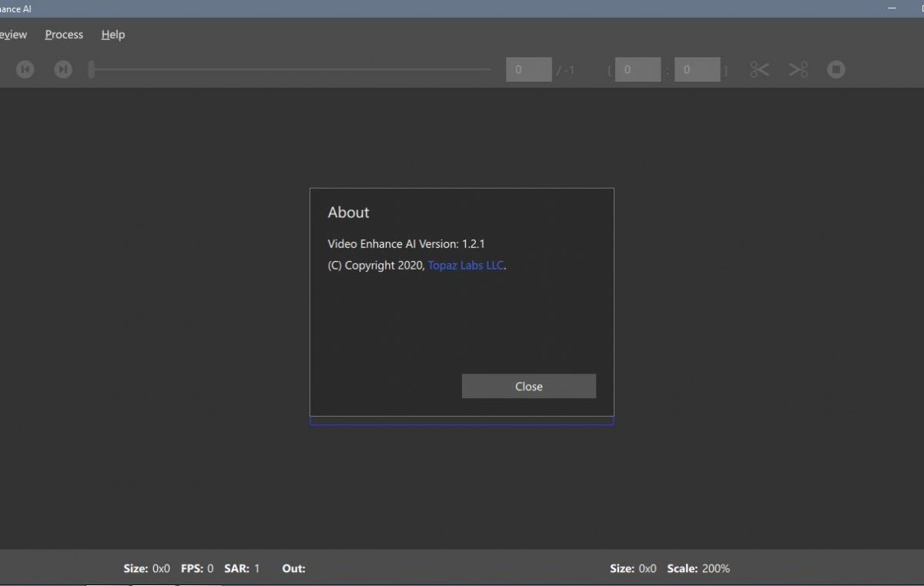Screen dimensions: 924x586
Task: Click the previous frame playback icon
Action: click(25, 69)
